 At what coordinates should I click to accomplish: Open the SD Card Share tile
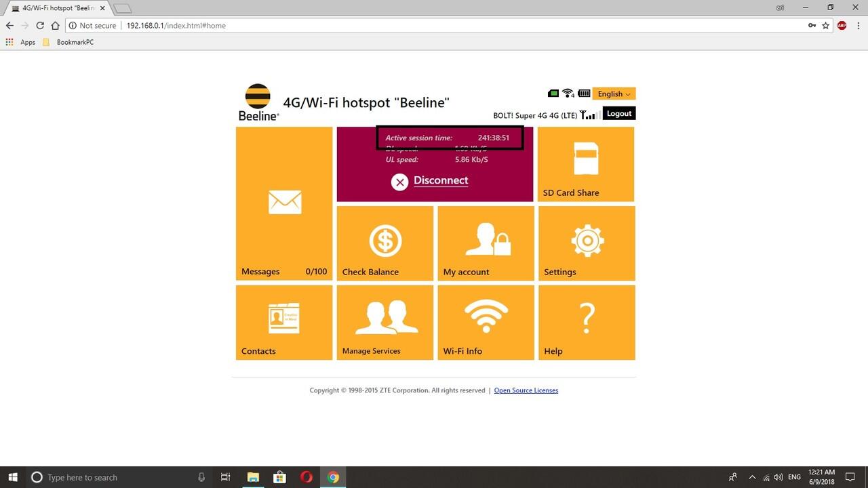pos(585,164)
